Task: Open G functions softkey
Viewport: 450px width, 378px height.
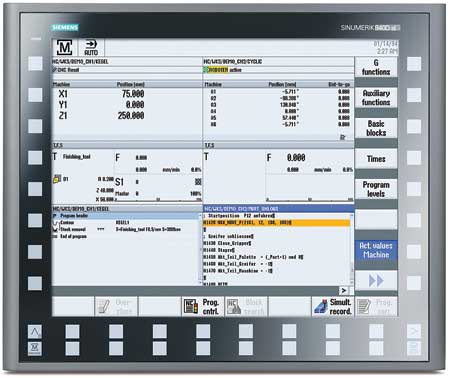Action: click(376, 67)
